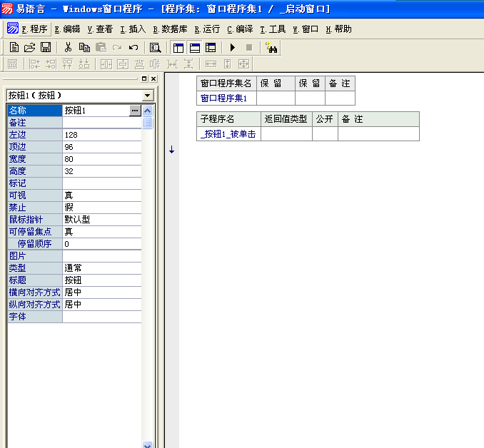Click the 左边 value field 128
This screenshot has height=448, width=484.
point(102,135)
